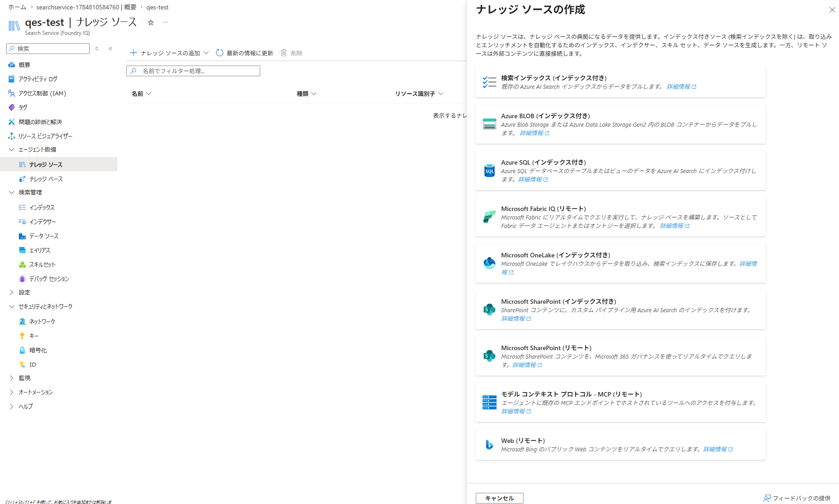Sort by 名前 column header
Viewport: 839px width, 504px height.
pos(141,94)
